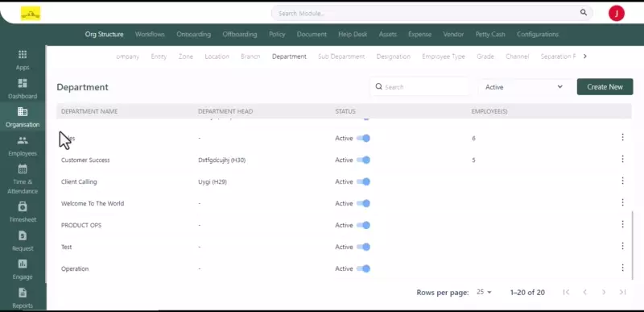The width and height of the screenshot is (644, 312).
Task: Open the user avatar J menu
Action: point(617,13)
